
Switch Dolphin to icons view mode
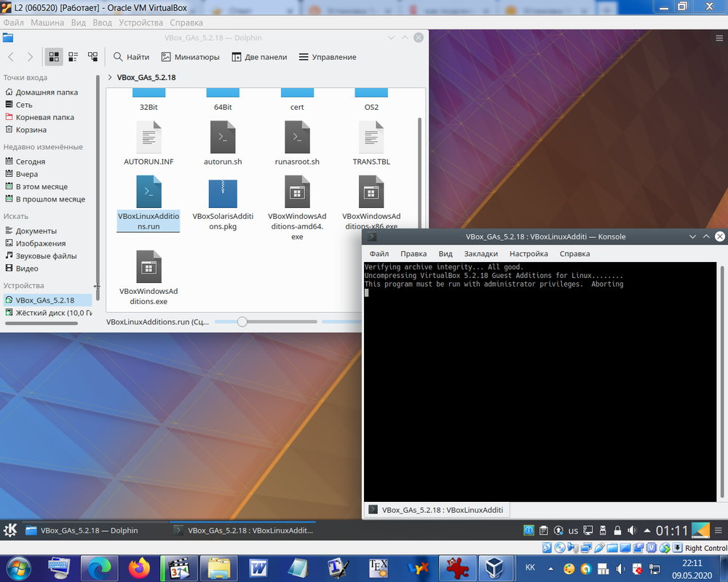pos(54,57)
